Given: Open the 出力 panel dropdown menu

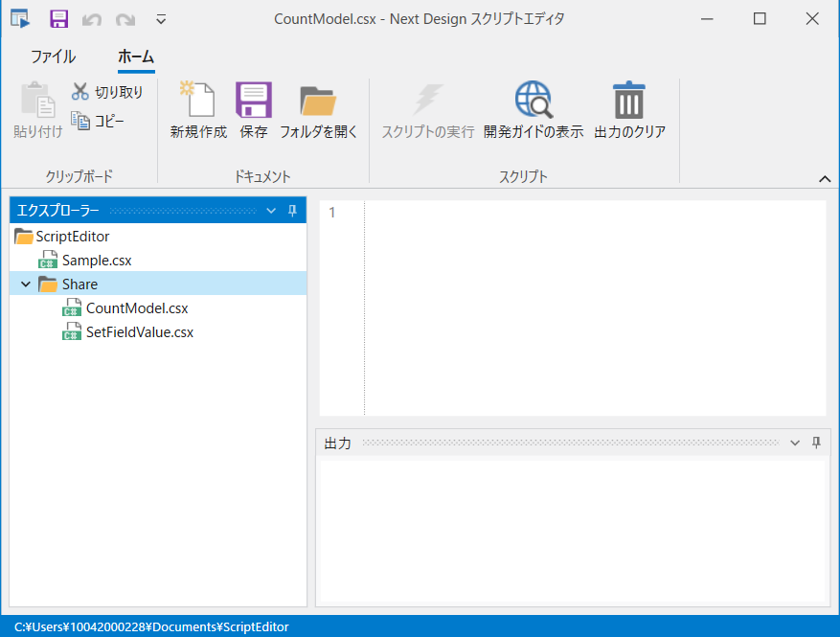Looking at the screenshot, I should [795, 443].
